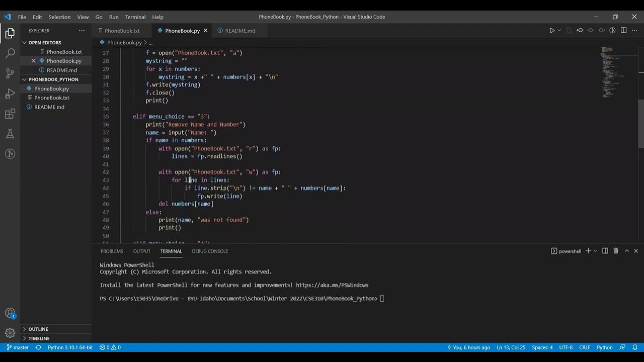Open notifications bell in status bar
644x362 pixels.
(635, 347)
